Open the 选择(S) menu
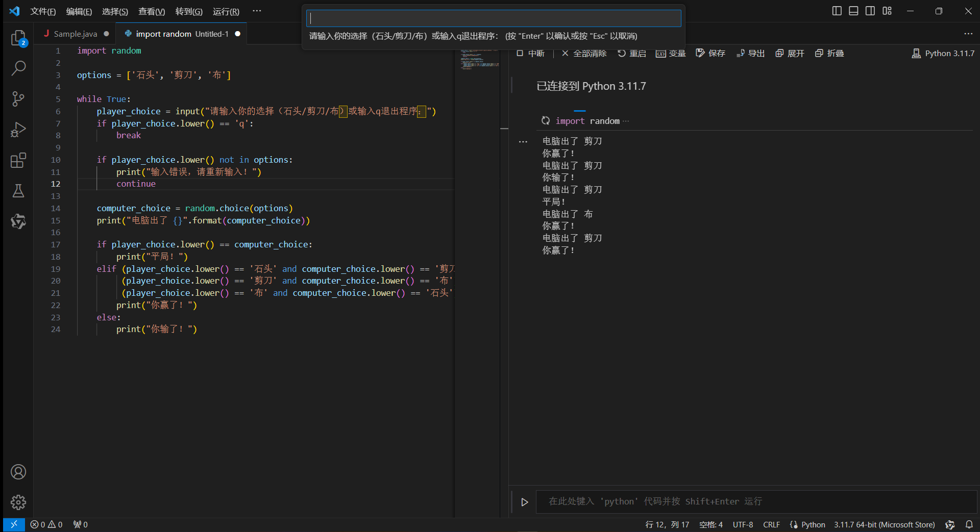This screenshot has width=980, height=532. (115, 11)
